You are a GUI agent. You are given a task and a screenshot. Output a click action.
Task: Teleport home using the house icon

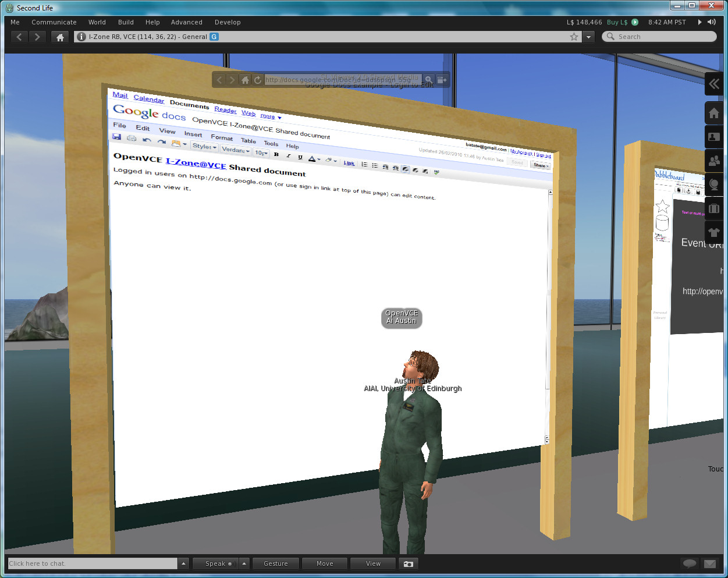59,37
